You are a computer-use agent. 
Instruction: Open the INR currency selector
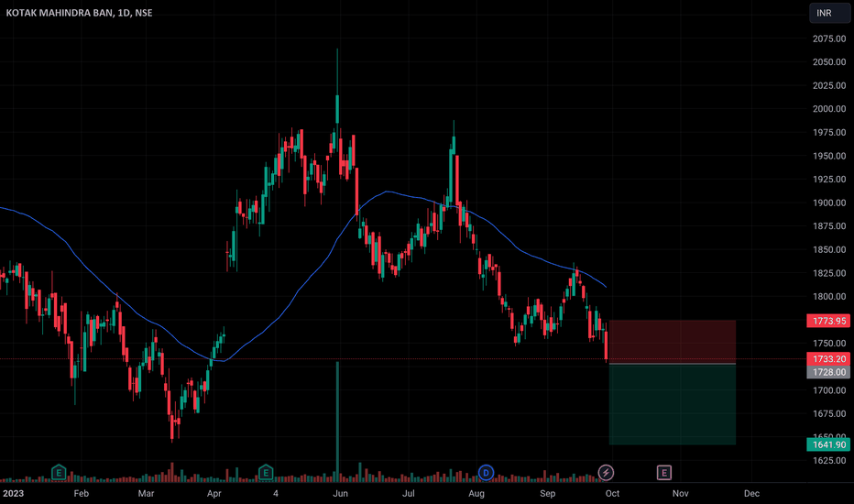(x=829, y=13)
